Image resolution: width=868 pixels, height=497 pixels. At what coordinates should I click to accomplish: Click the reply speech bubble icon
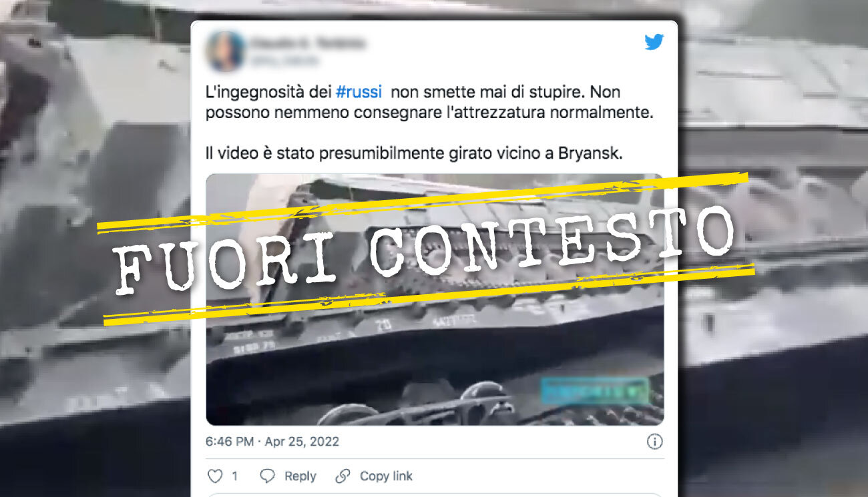coord(268,476)
